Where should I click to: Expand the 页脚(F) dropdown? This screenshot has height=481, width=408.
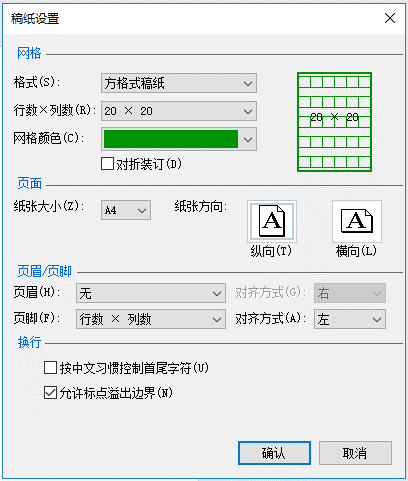151,319
